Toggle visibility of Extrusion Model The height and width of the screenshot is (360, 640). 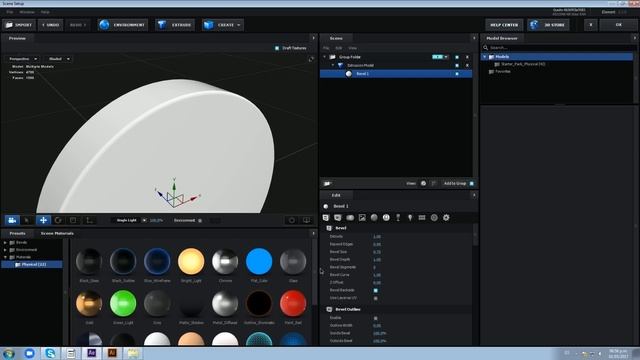[457, 65]
